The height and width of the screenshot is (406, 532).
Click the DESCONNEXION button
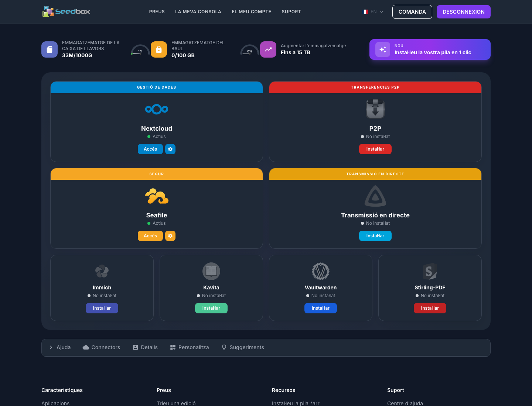click(x=464, y=12)
